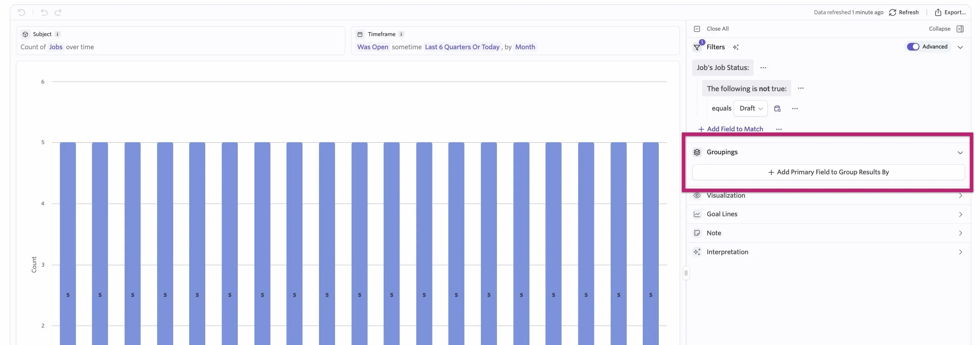980x345 pixels.
Task: Collapse the Filters section chevron
Action: pos(960,47)
